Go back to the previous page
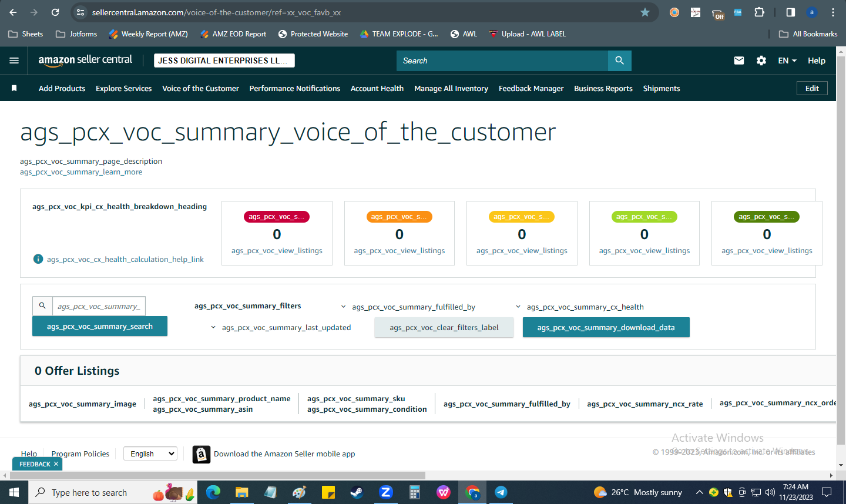This screenshot has height=504, width=846. 14,12
